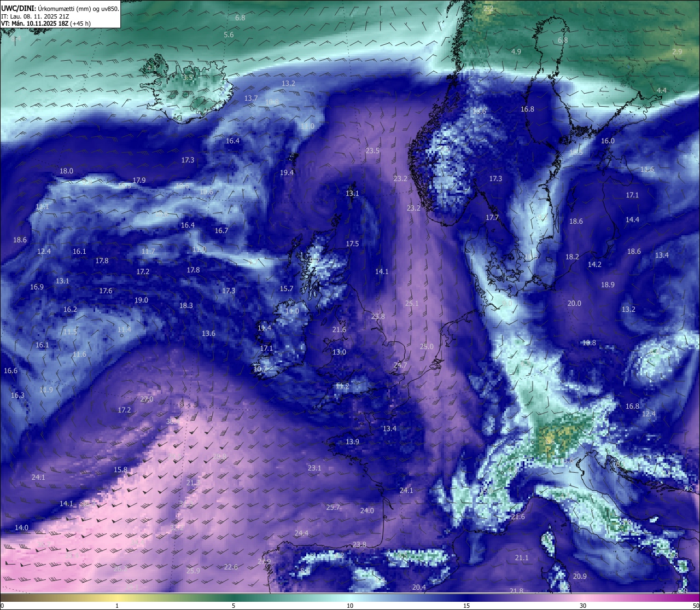
Task: Select the 18.3 value label
Action: (x=186, y=305)
